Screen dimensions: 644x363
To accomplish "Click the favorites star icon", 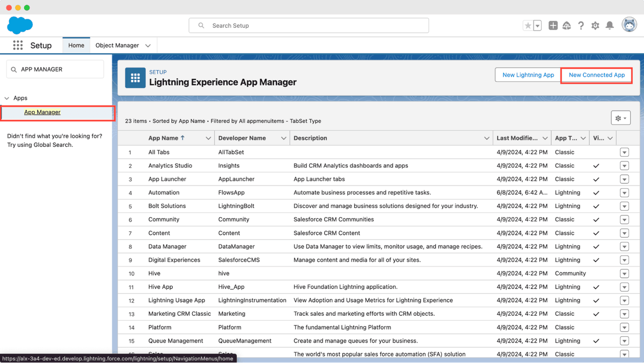I will point(528,25).
